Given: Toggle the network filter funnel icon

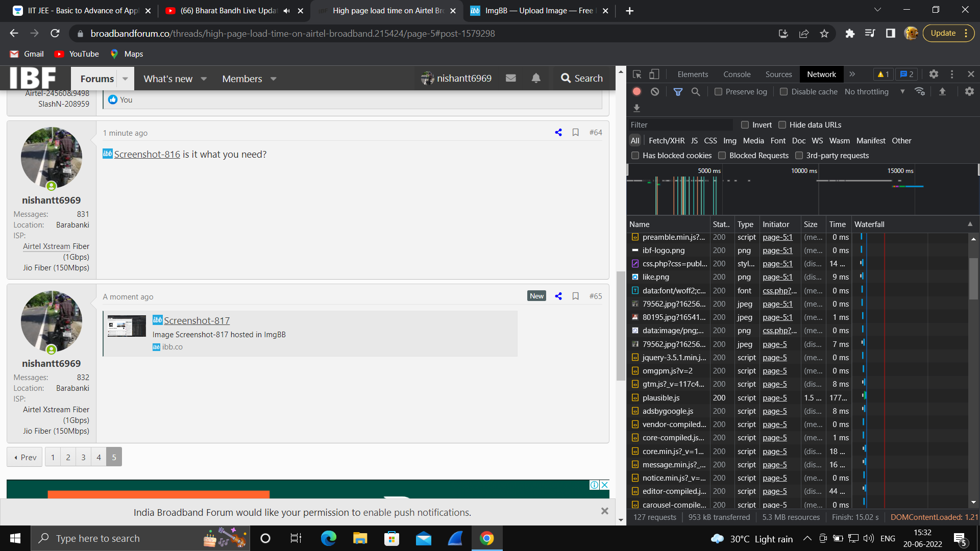Looking at the screenshot, I should pyautogui.click(x=678, y=92).
